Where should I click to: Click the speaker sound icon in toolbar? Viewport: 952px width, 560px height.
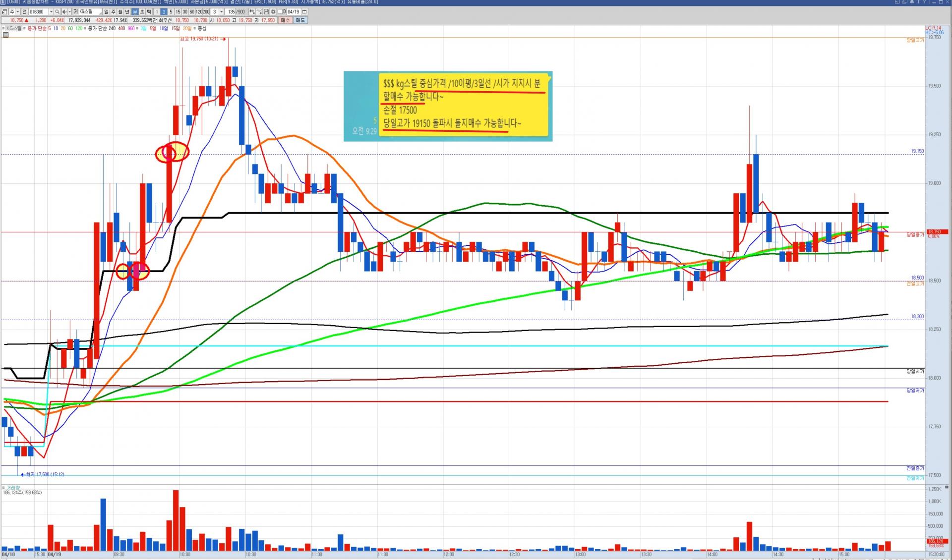pos(64,12)
